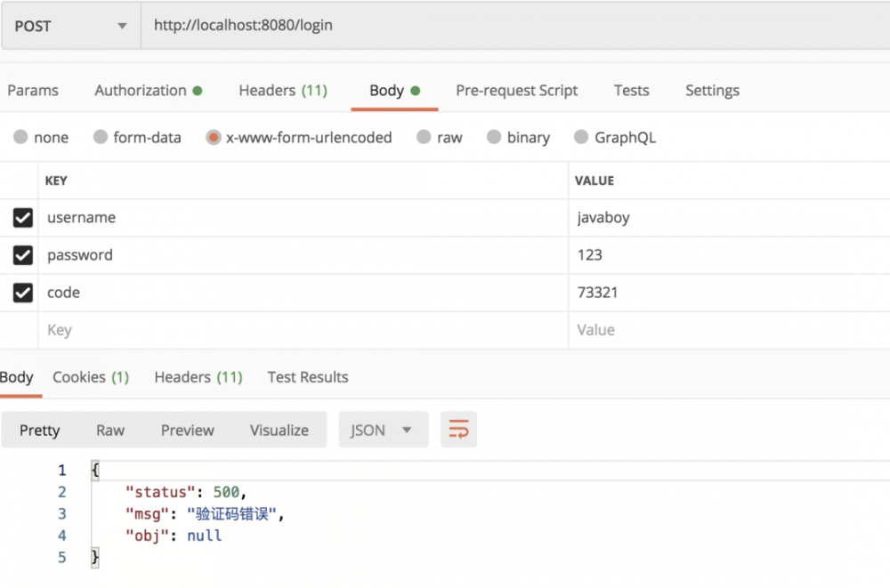Switch to the Headers (11) request tab
This screenshot has width=890, height=588.
283,90
